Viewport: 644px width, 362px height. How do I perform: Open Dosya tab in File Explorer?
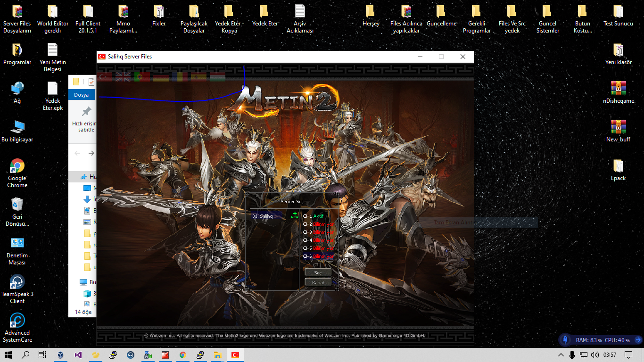pos(82,95)
